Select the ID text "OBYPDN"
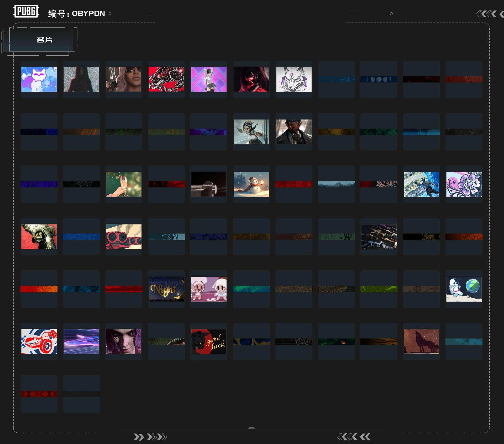Image resolution: width=504 pixels, height=444 pixels. [x=88, y=14]
